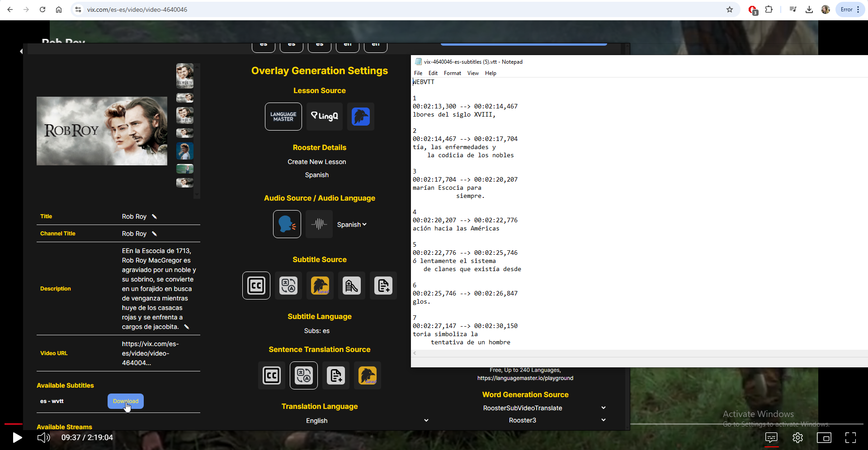Enable picture-in-picture in the video player
The image size is (868, 450).
click(824, 437)
